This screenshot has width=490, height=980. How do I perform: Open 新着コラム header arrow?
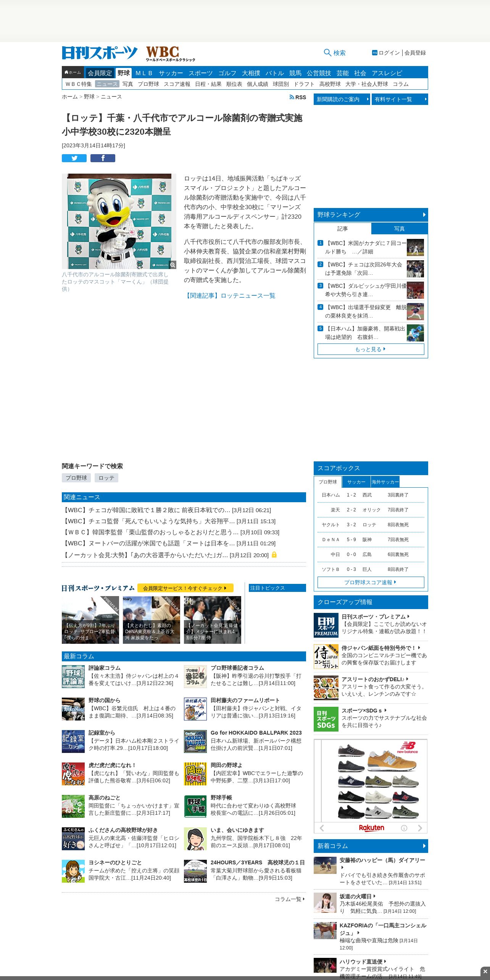click(x=424, y=846)
